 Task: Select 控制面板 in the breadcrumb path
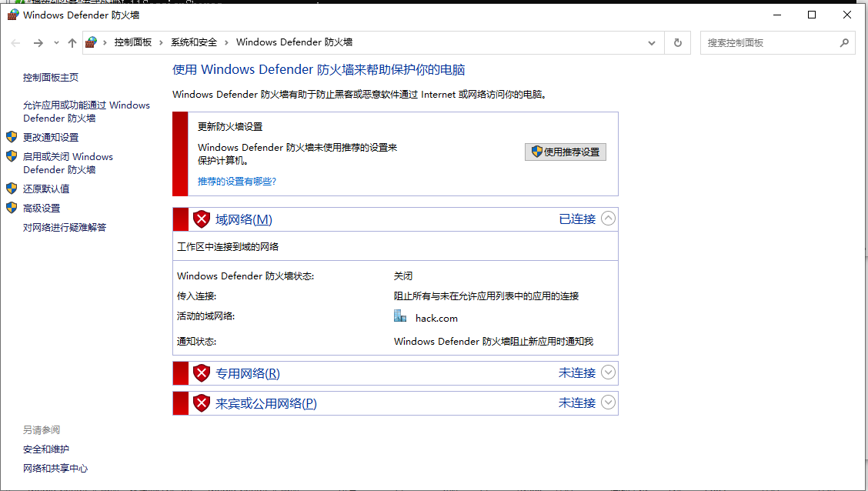(133, 43)
